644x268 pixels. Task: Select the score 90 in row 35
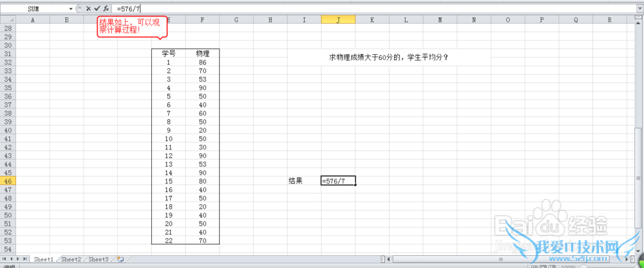tap(202, 88)
